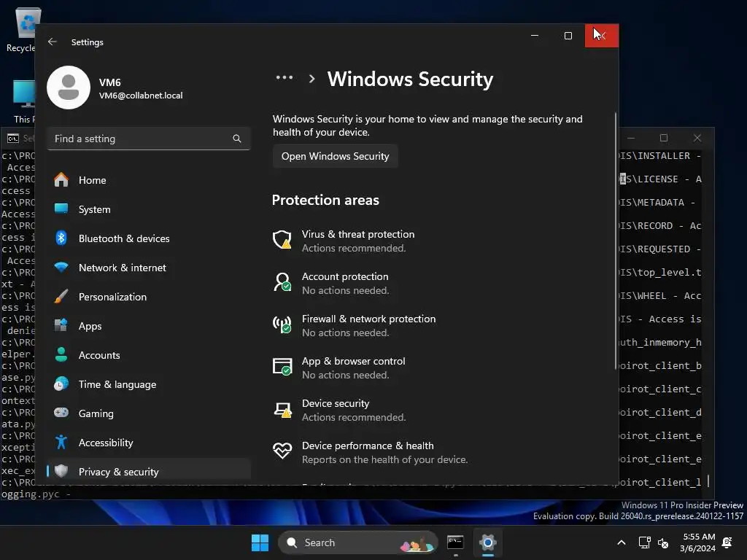This screenshot has width=747, height=560.
Task: Select Network & internet category
Action: coord(149,268)
